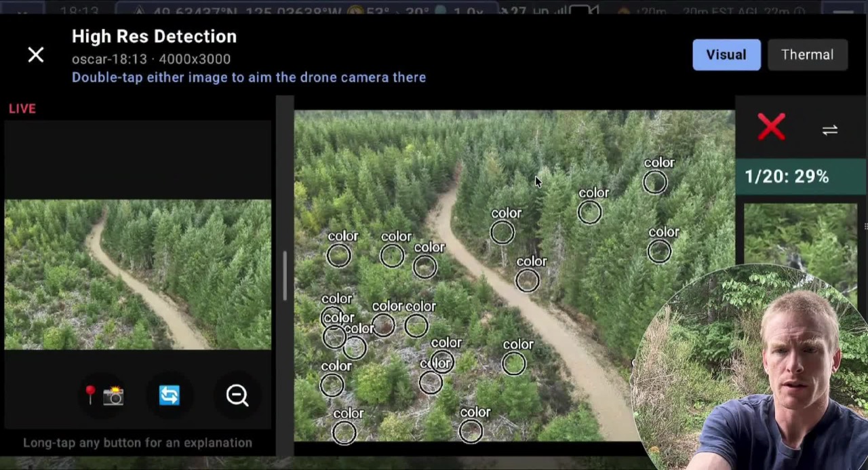Select the 1/20: 29% detection entry
The width and height of the screenshot is (868, 470).
click(x=802, y=177)
